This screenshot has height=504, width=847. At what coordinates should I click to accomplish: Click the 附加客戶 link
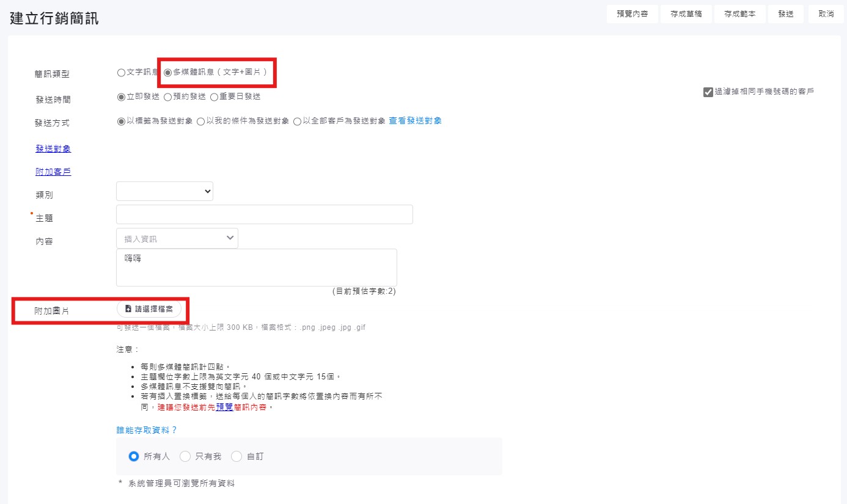(x=53, y=172)
